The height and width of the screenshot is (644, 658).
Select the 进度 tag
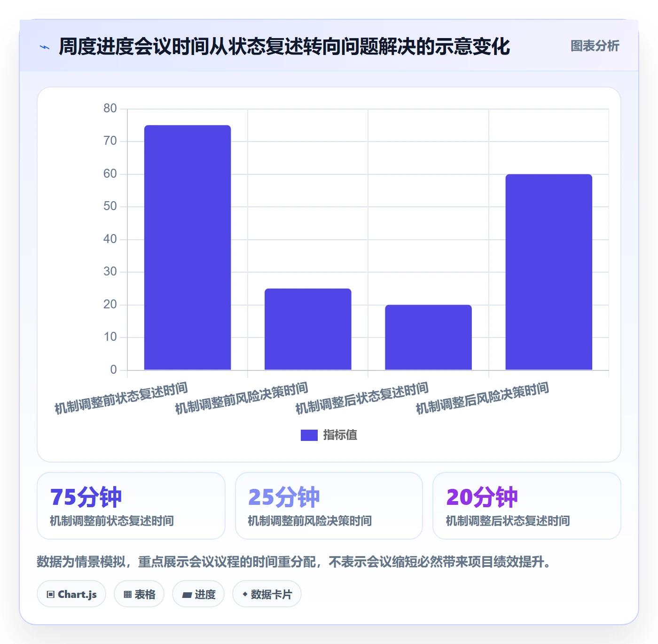click(x=198, y=594)
